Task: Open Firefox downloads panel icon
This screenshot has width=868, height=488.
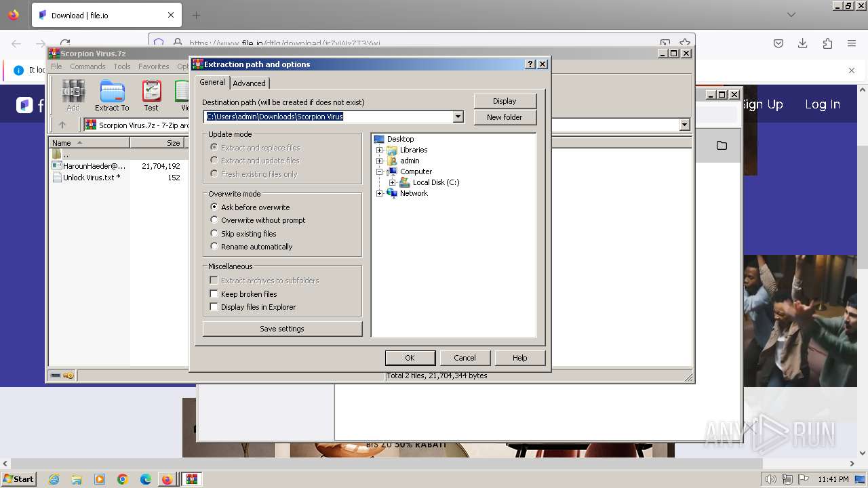Action: (803, 43)
